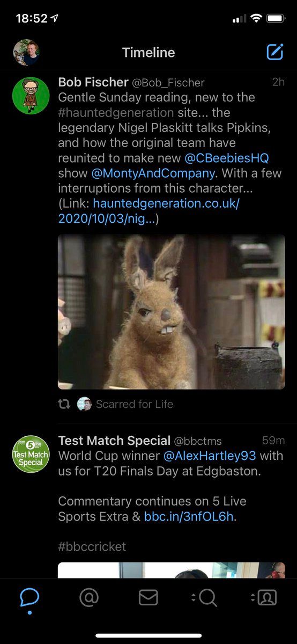Tap the retweet icon below the rabbit image
Image resolution: width=297 pixels, height=644 pixels.
pyautogui.click(x=64, y=404)
